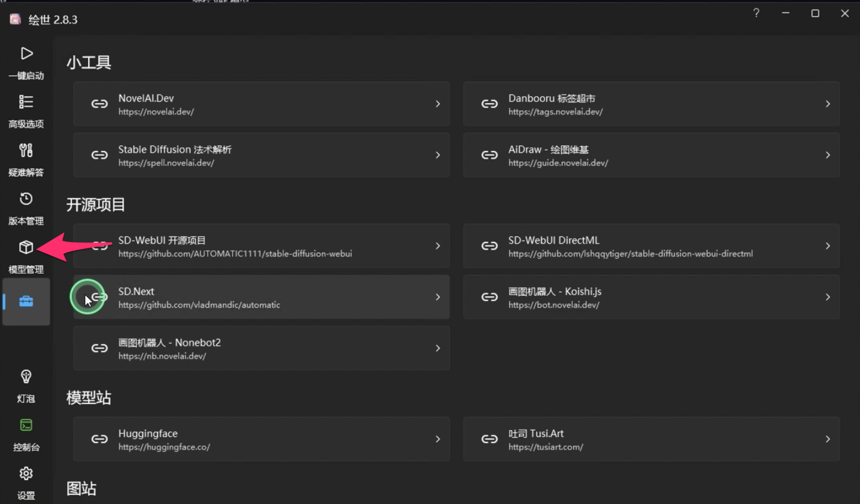Click the help question mark button
This screenshot has height=504, width=860.
pyautogui.click(x=756, y=13)
